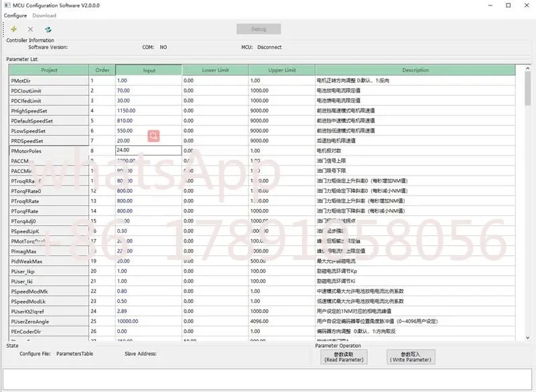Open the Configure menu
This screenshot has width=536, height=392.
click(15, 15)
